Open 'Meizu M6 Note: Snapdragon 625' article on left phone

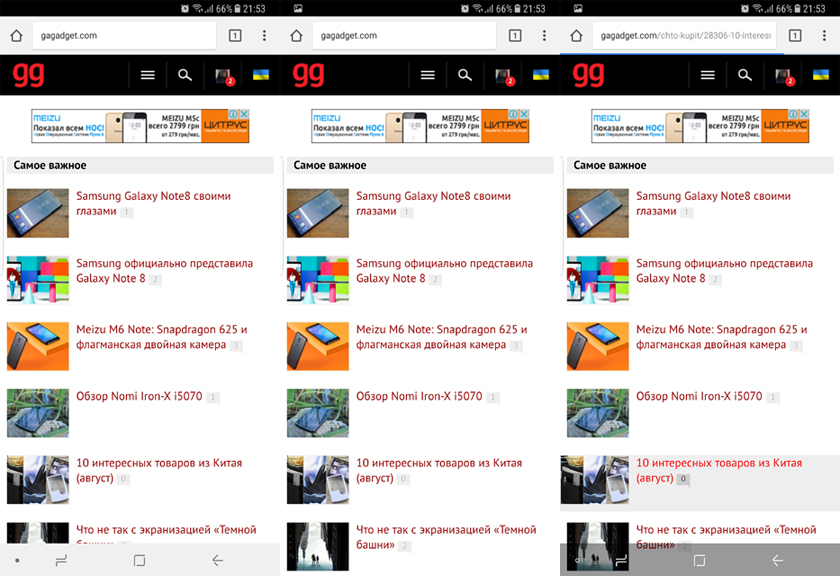click(x=162, y=337)
